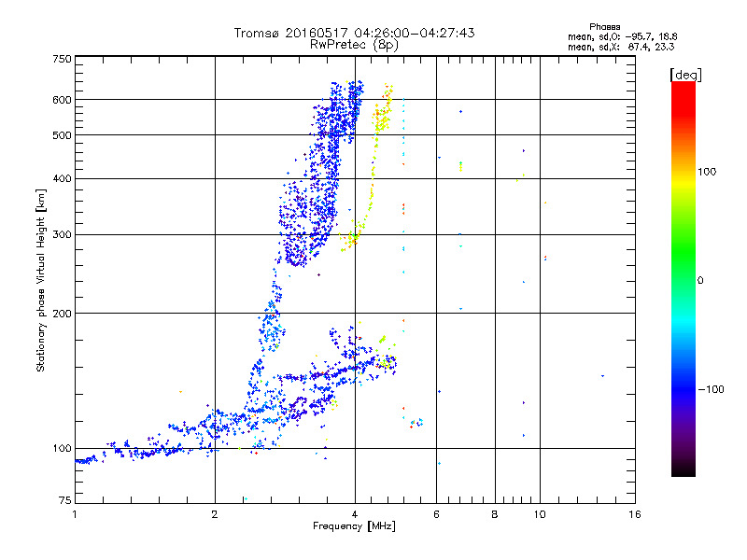Click the y-axis tick label '600'

[62, 100]
